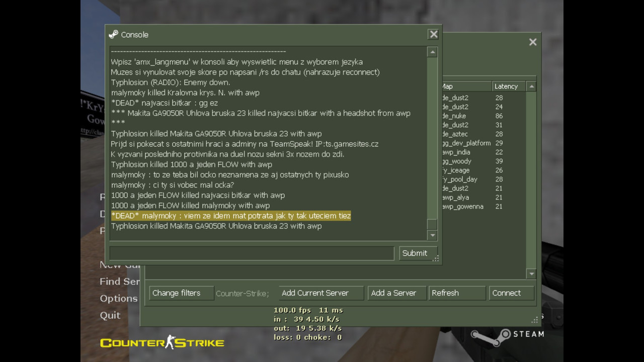
Task: Click the console scroll up arrow
Action: coord(432,52)
